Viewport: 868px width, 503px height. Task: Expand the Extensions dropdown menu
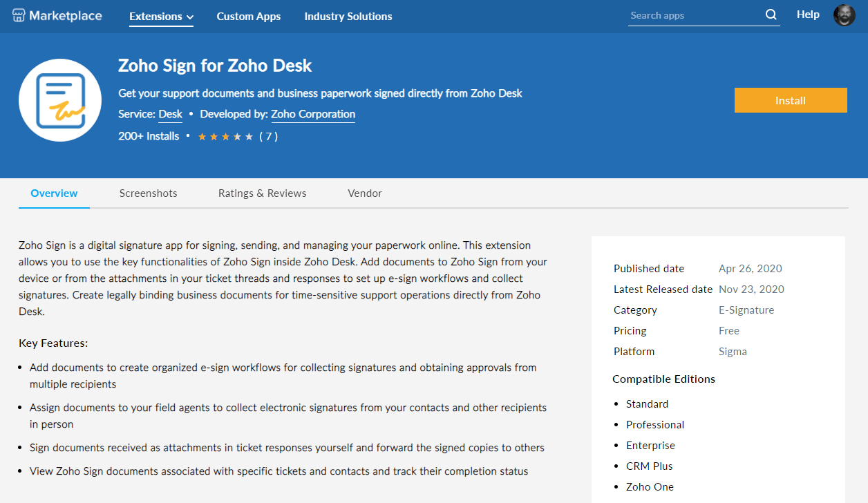click(x=161, y=17)
